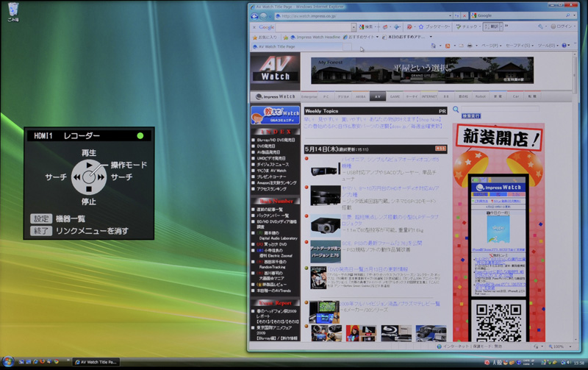Click the favorites star お気に入り button

click(265, 36)
